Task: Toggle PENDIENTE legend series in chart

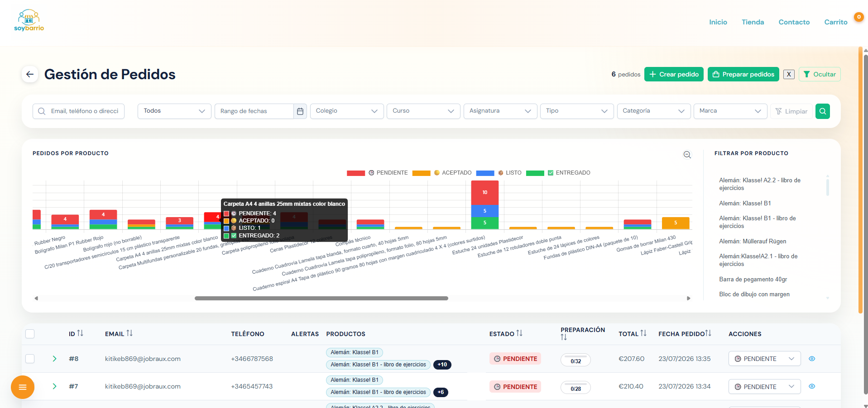Action: [x=378, y=173]
